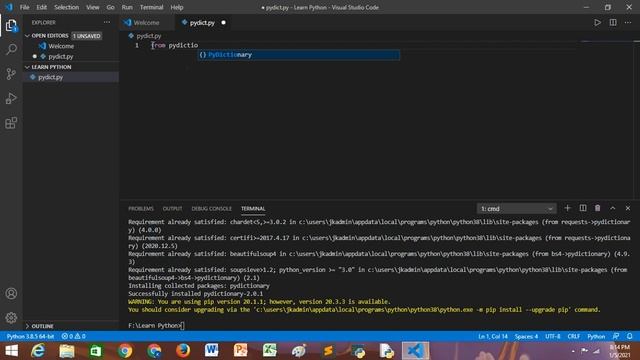The height and width of the screenshot is (360, 640).
Task: Open the Manage gear menu
Action: click(11, 318)
